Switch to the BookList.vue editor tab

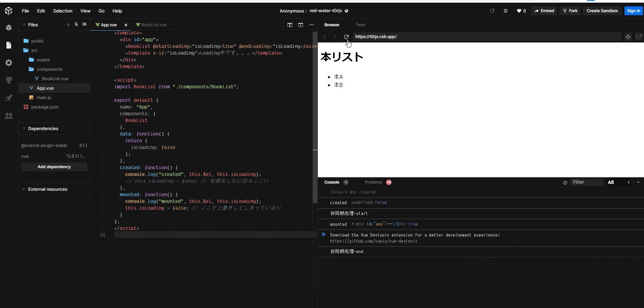point(153,25)
